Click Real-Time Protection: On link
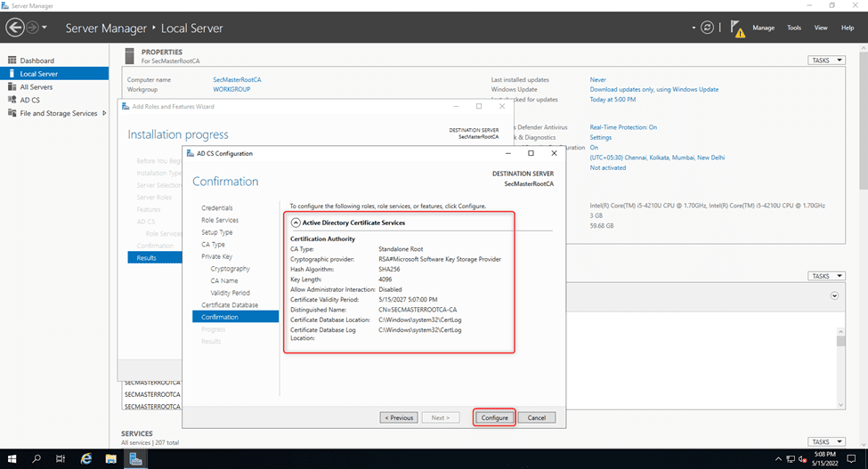 [x=623, y=127]
